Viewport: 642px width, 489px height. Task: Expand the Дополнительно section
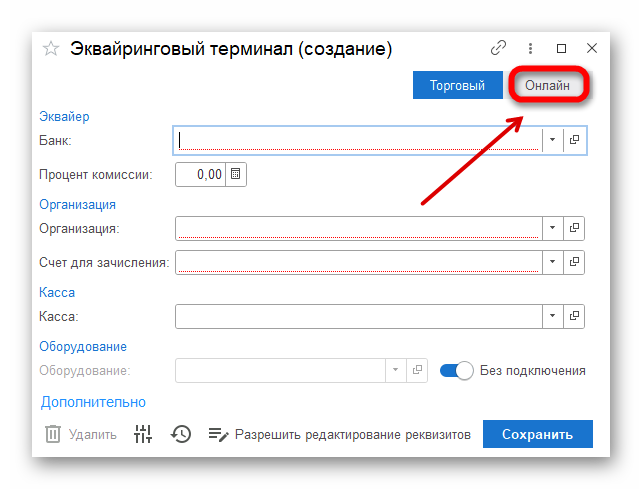click(x=93, y=402)
